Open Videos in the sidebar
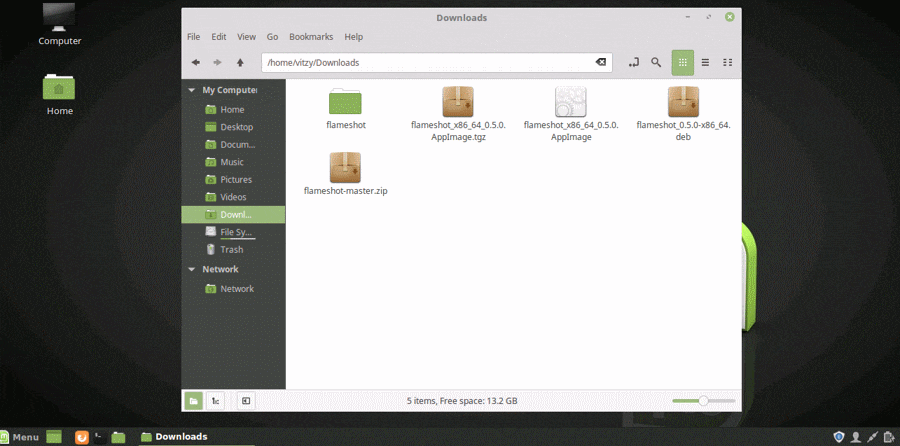 [x=233, y=197]
